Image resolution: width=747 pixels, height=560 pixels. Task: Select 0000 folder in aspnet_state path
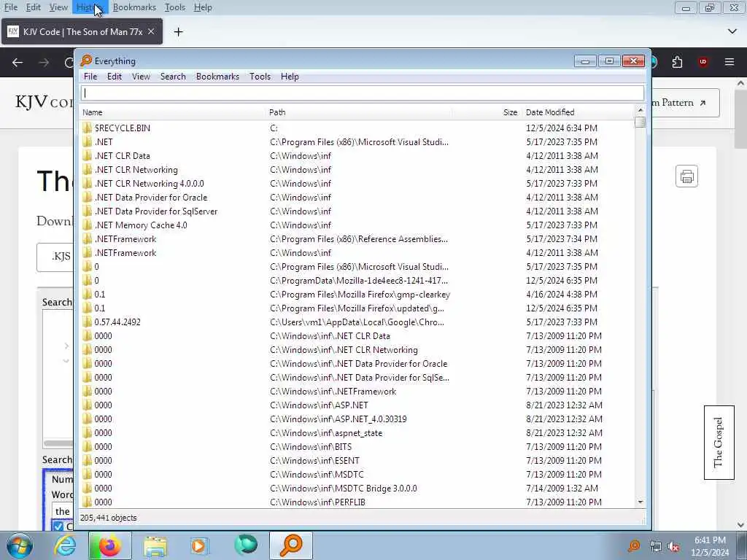coord(357,433)
